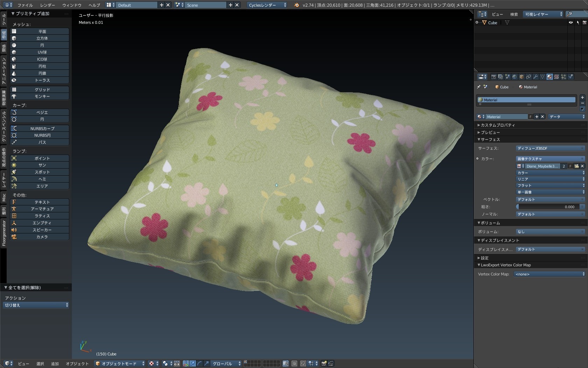
Task: Select the Particles properties tab
Action: (563, 77)
